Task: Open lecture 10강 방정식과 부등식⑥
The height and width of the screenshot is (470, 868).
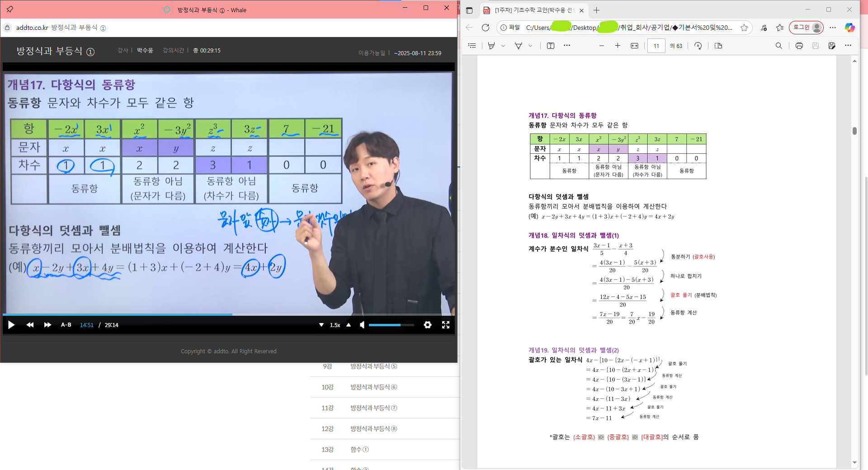Action: point(373,387)
